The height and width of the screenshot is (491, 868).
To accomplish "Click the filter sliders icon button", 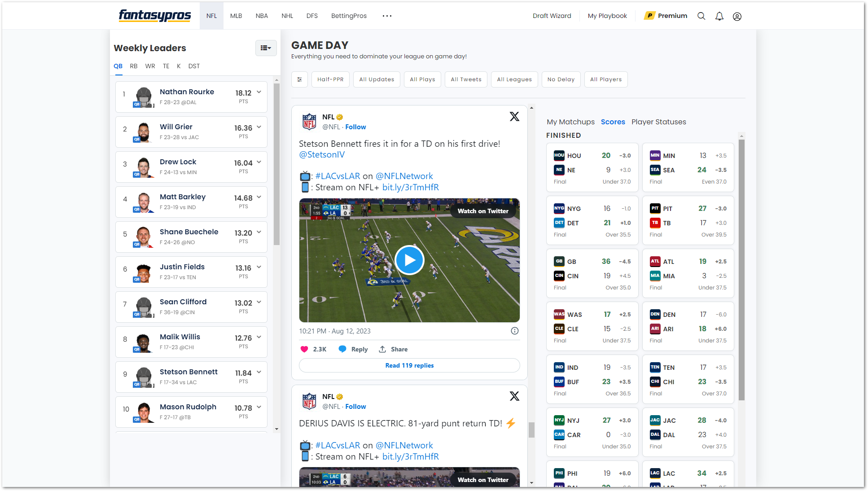I will click(x=299, y=79).
